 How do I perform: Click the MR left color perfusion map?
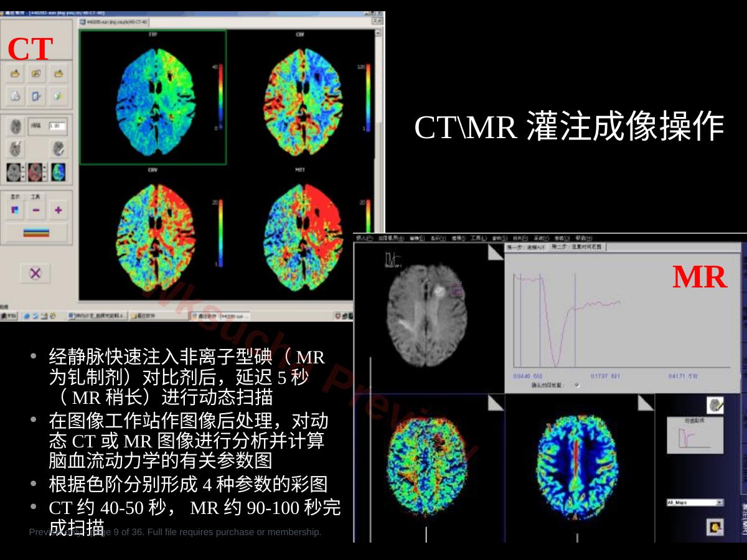(x=426, y=467)
